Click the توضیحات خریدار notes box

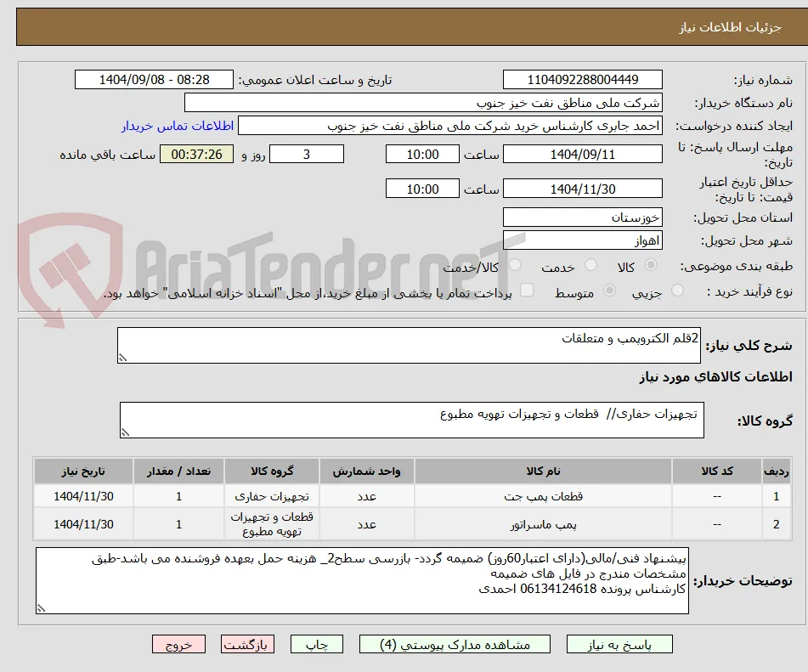click(362, 581)
